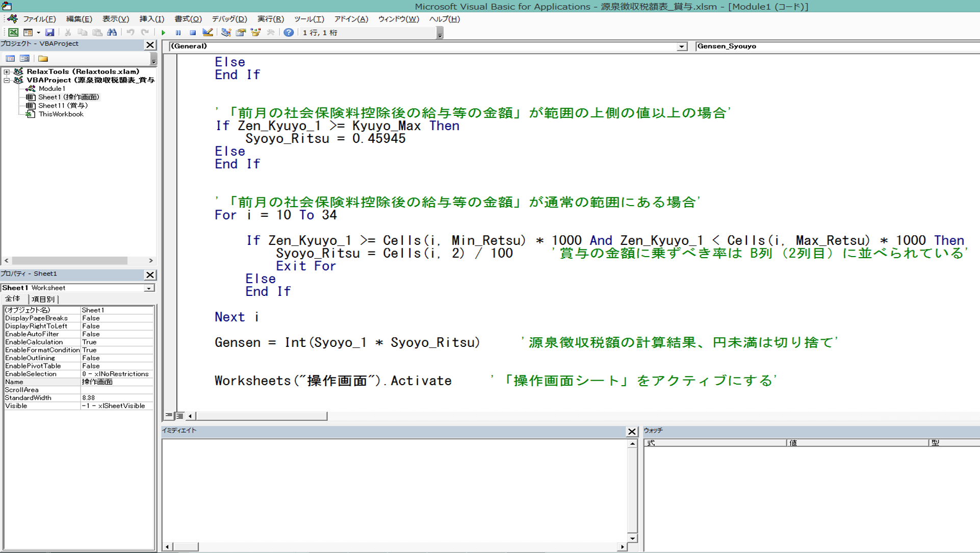The width and height of the screenshot is (980, 553).
Task: Close the Properties - Sheet1 pane
Action: (150, 274)
